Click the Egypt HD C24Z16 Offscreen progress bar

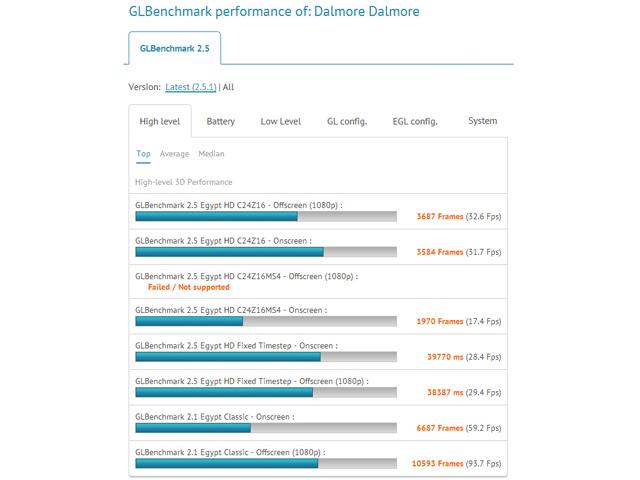tap(266, 216)
